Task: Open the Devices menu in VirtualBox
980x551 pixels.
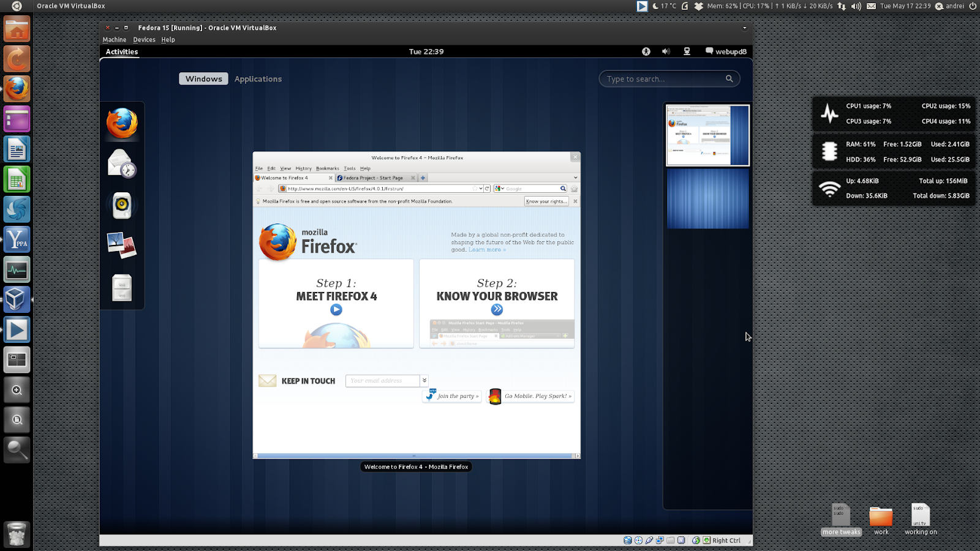Action: 144,40
